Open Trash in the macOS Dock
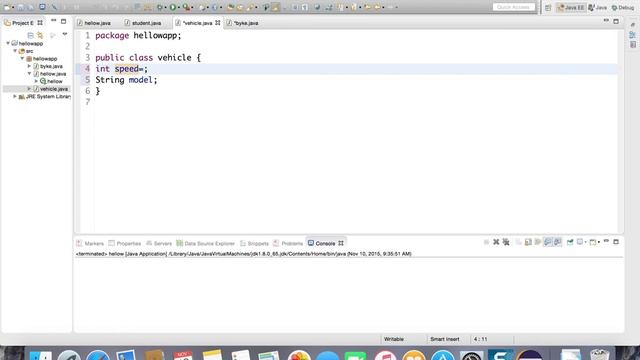640x360 pixels. [x=600, y=354]
